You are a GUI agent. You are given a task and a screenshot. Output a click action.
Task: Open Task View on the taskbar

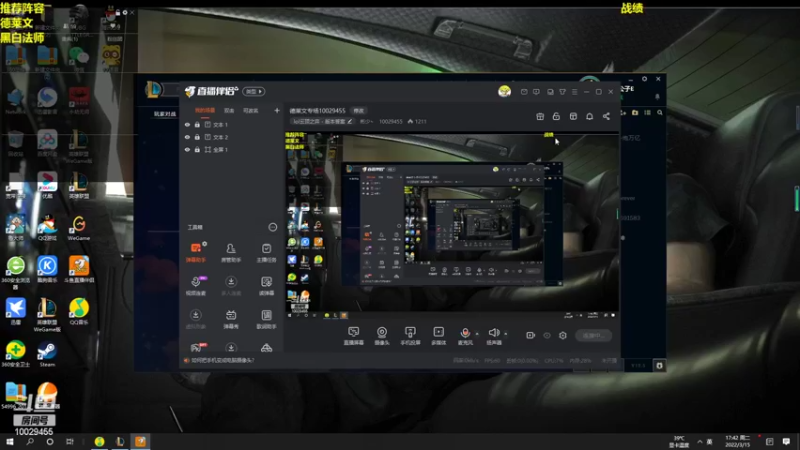click(x=69, y=442)
